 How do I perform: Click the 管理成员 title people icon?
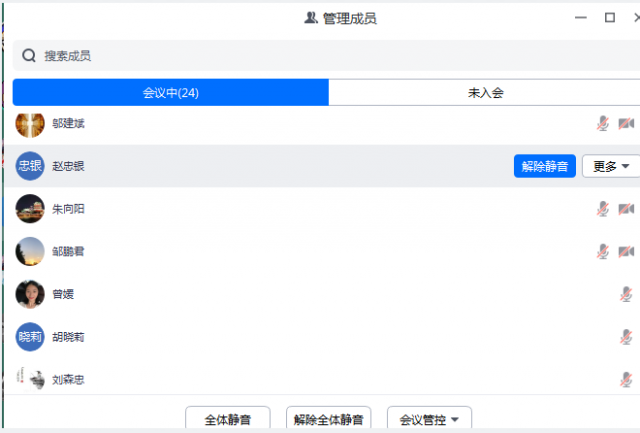(311, 18)
